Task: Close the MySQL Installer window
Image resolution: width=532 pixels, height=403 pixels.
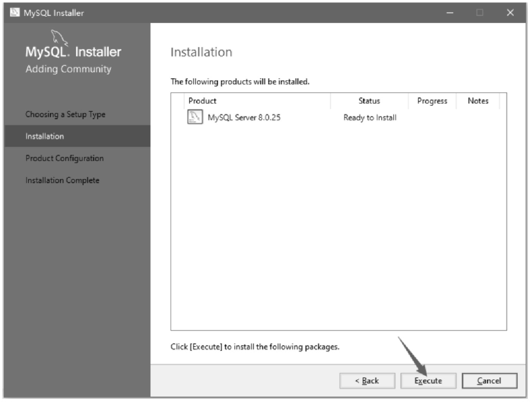Action: pyautogui.click(x=510, y=13)
